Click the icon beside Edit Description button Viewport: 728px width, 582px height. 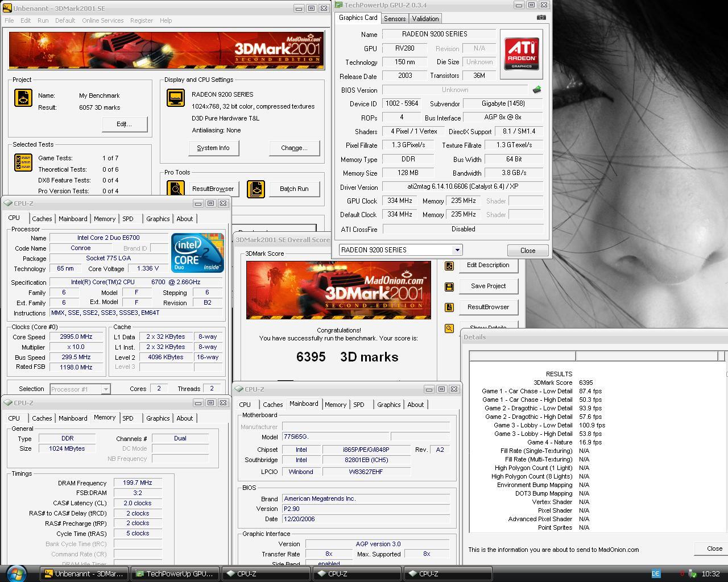(x=449, y=266)
